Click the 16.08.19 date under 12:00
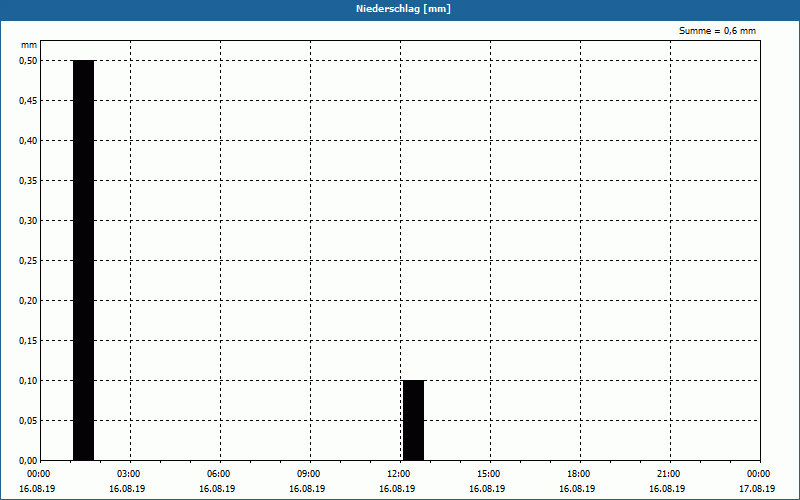800x500 pixels. click(397, 488)
